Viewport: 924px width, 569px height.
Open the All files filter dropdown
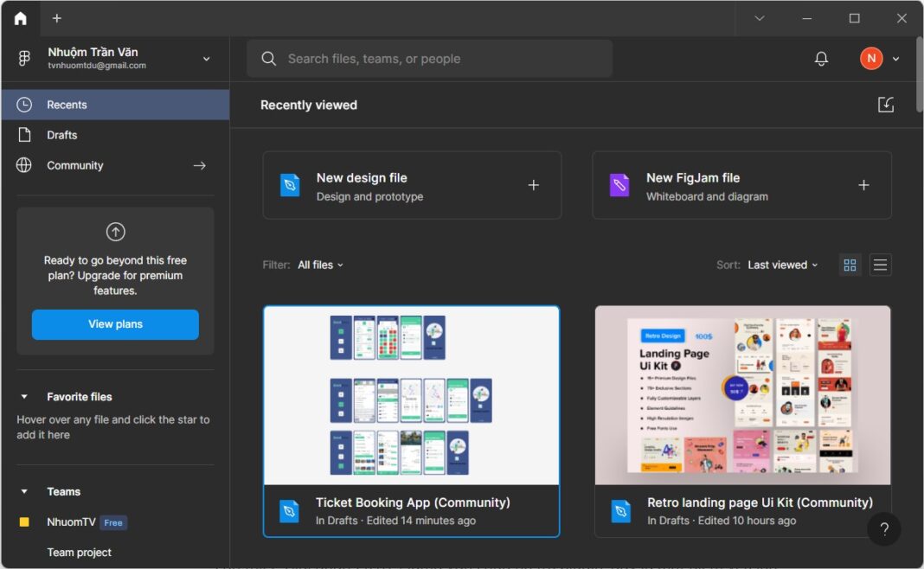[x=320, y=265]
